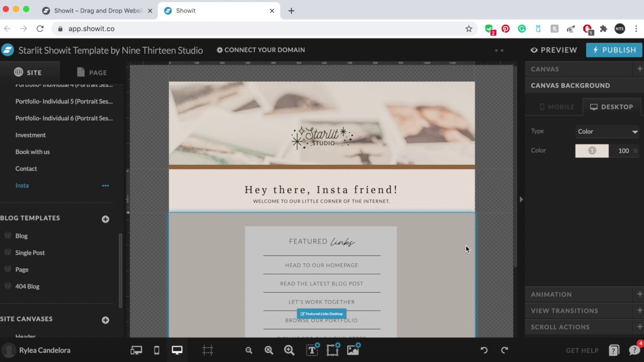The height and width of the screenshot is (362, 644).
Task: Click the Publish button
Action: [614, 50]
